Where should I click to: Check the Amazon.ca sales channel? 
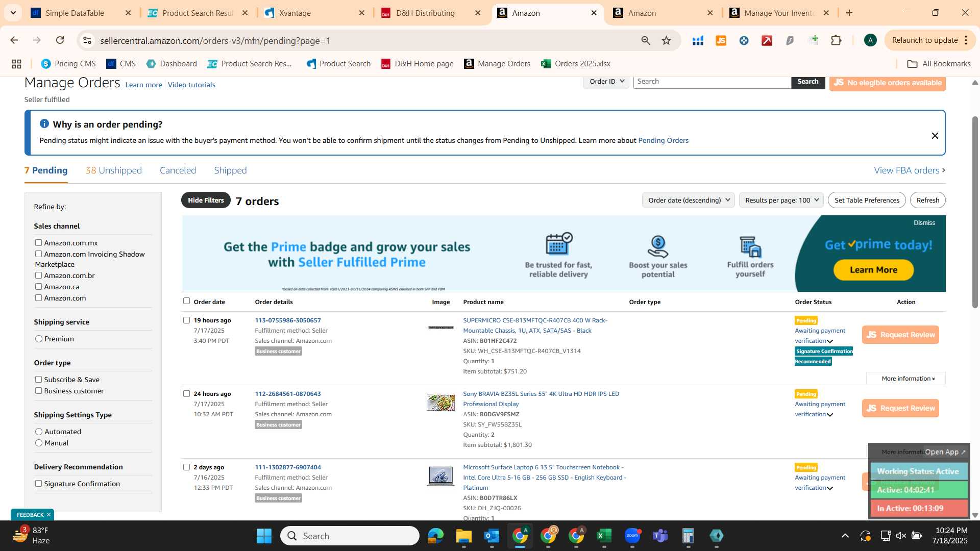click(x=38, y=287)
